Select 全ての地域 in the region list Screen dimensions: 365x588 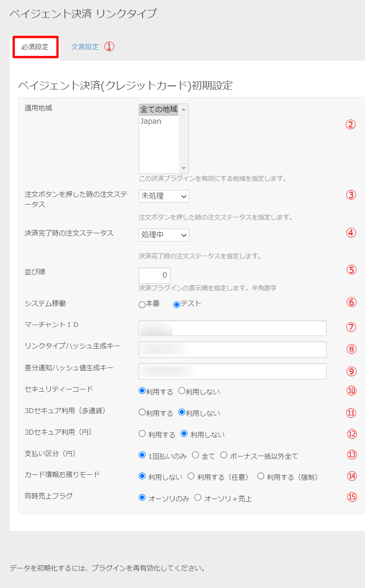pyautogui.click(x=158, y=110)
